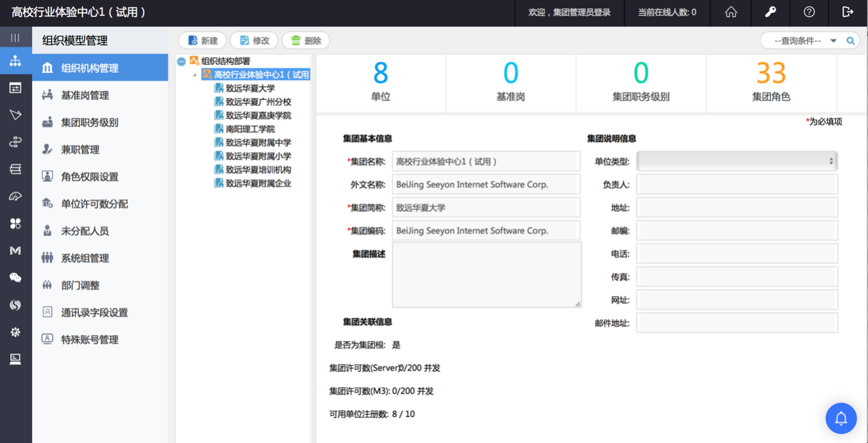
Task: Click the 负责人 input field
Action: coord(737,185)
